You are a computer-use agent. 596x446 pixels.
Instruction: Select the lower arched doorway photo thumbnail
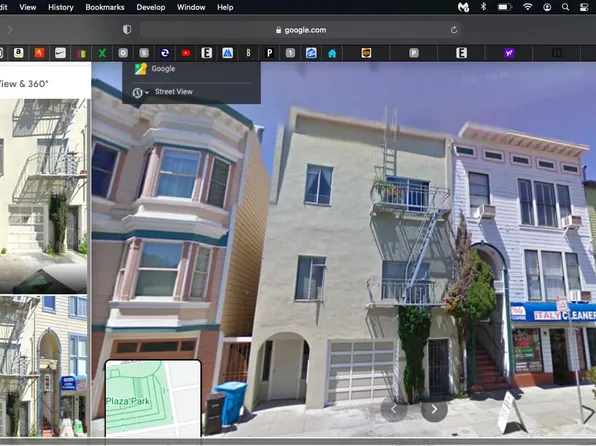point(43,366)
